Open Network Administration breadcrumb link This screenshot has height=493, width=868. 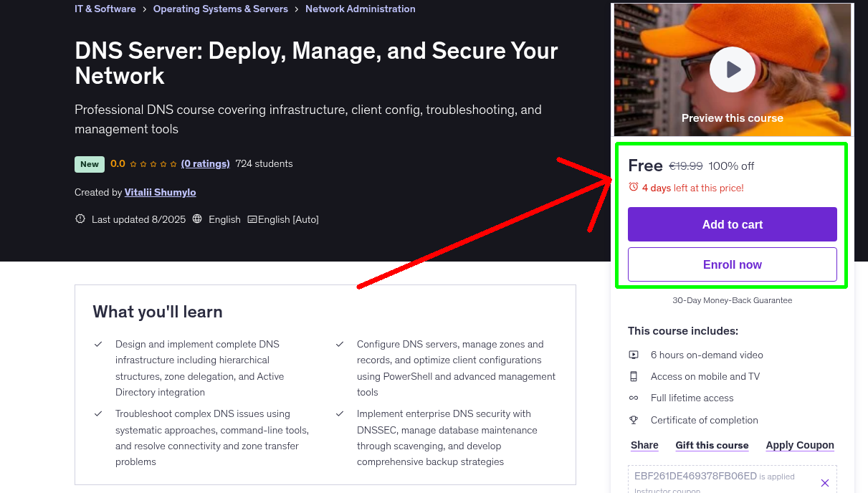click(x=360, y=9)
